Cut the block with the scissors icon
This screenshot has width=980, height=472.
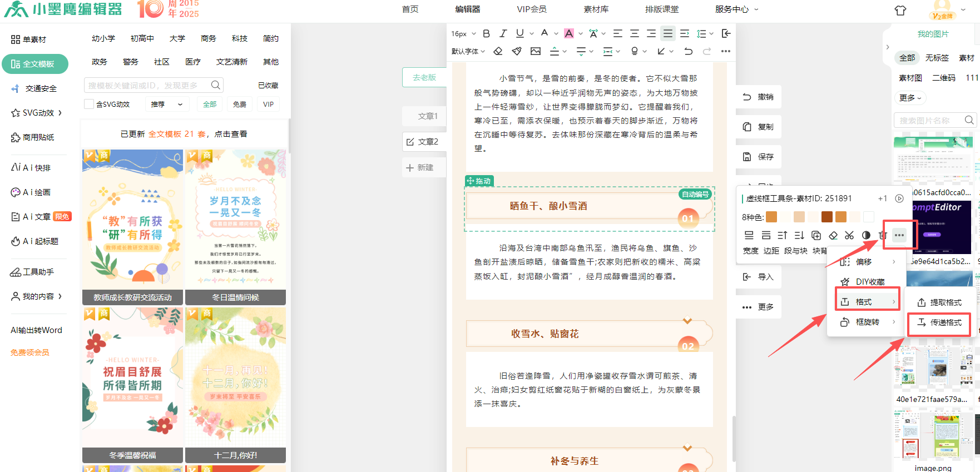tap(849, 235)
